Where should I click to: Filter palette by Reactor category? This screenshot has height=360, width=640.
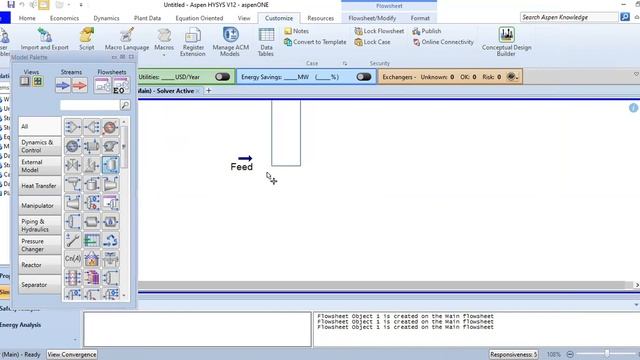39,265
